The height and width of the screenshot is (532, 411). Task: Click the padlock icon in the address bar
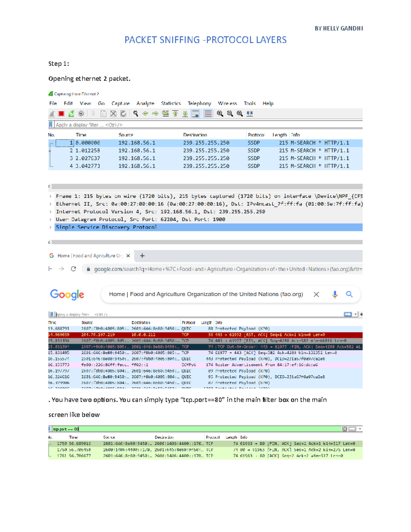point(88,269)
